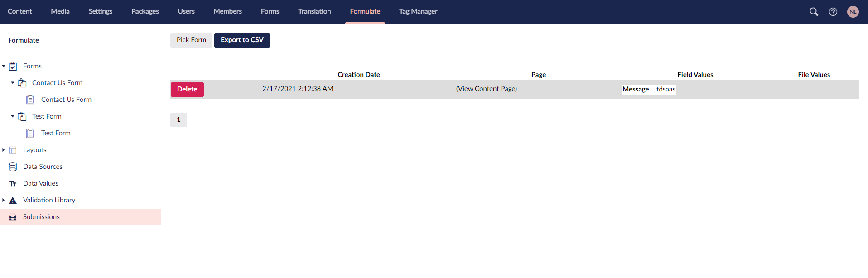Click the Message field label

point(636,89)
